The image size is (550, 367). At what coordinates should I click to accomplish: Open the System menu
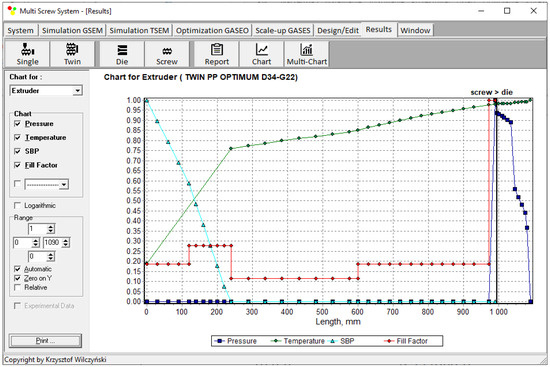pyautogui.click(x=20, y=31)
